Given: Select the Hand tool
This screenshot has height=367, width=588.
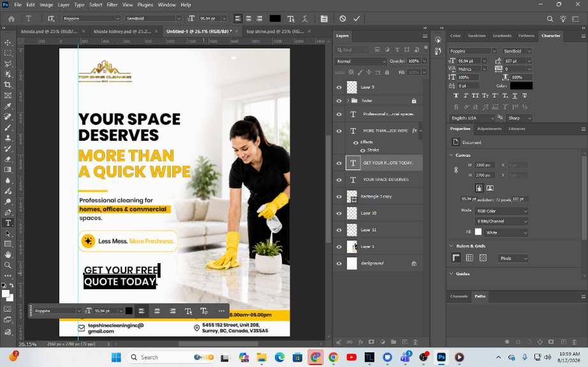Looking at the screenshot, I should 8,255.
